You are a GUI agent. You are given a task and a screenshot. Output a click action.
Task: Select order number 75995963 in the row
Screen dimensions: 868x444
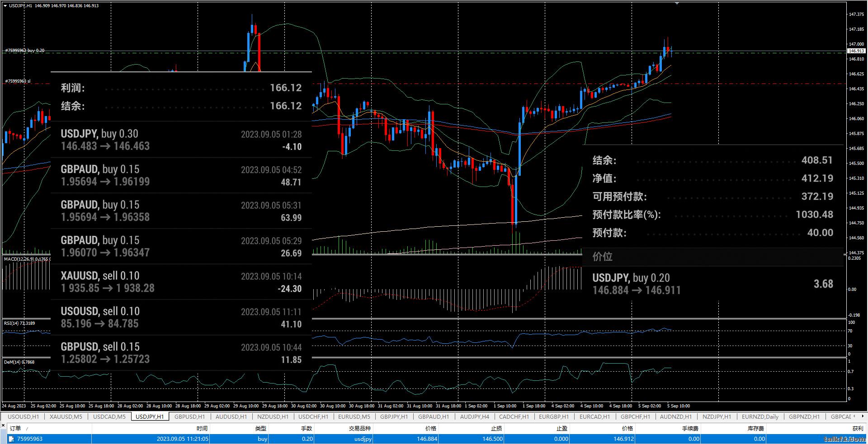pyautogui.click(x=30, y=439)
